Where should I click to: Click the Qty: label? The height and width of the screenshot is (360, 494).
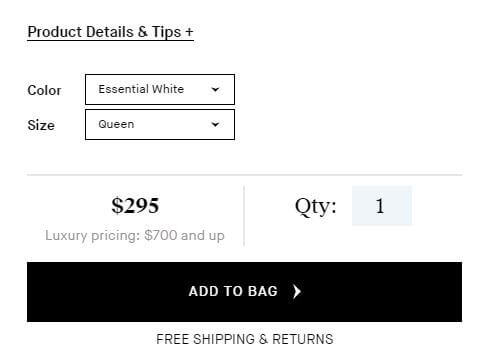point(316,206)
